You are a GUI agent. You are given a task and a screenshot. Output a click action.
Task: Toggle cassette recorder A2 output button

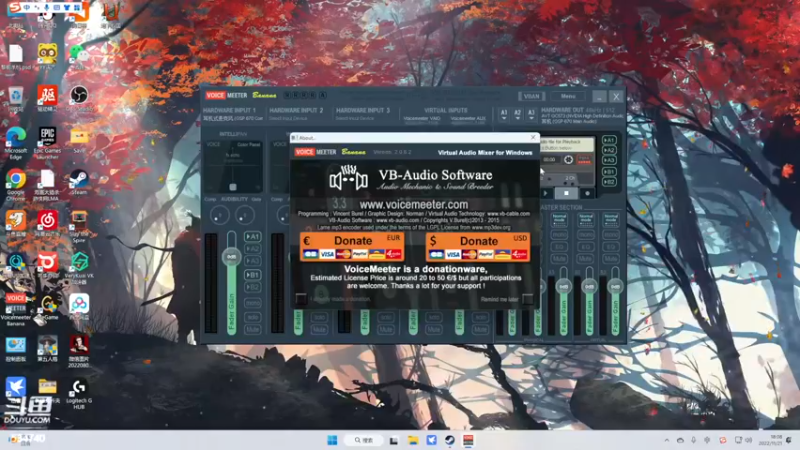[609, 151]
